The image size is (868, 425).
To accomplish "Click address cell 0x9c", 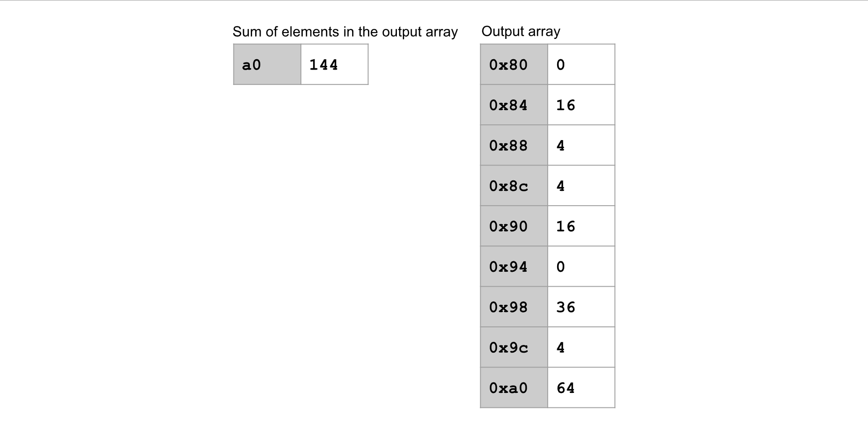I will tap(514, 347).
